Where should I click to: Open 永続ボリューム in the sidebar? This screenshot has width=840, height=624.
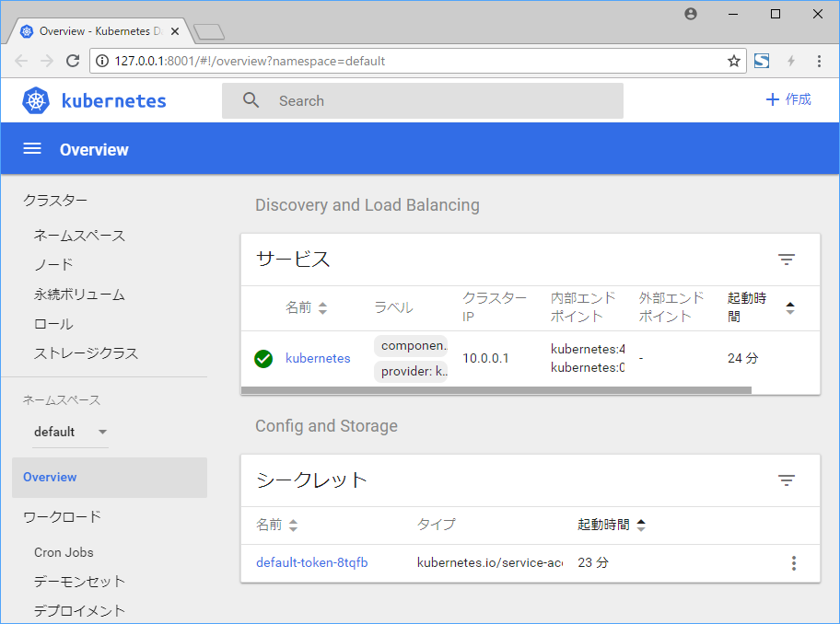click(79, 295)
